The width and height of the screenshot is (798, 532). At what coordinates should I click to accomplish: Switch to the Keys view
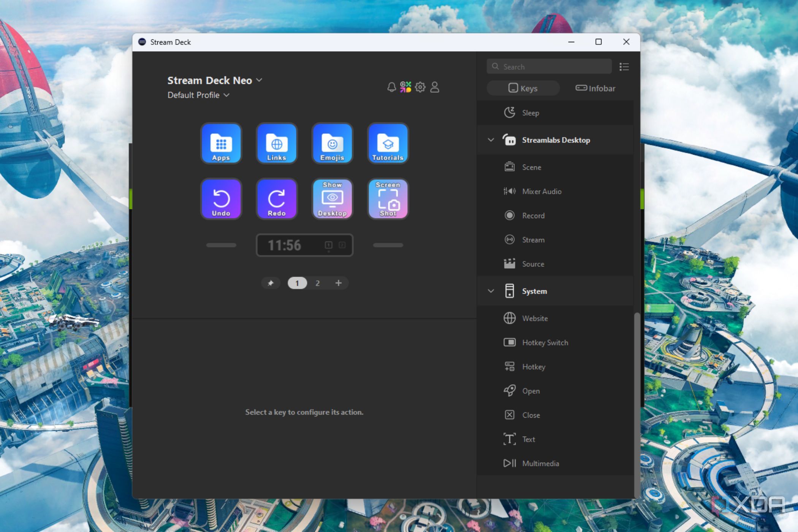pos(523,88)
